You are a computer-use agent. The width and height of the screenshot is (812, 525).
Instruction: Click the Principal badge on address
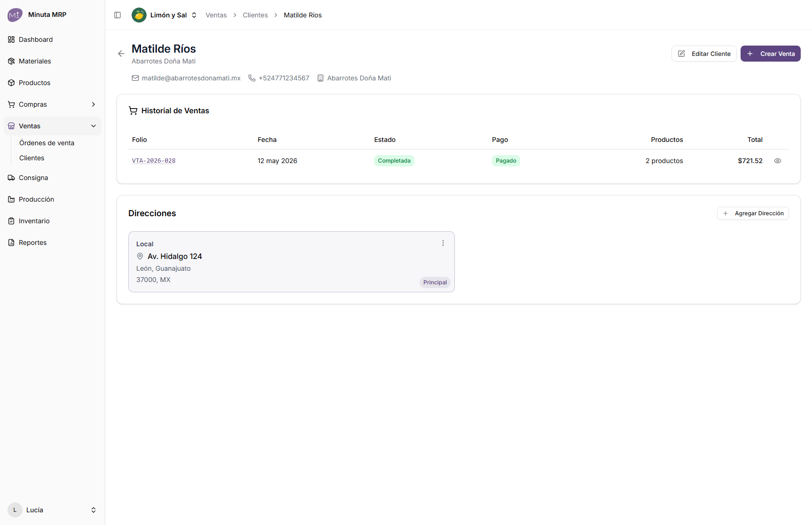(435, 282)
